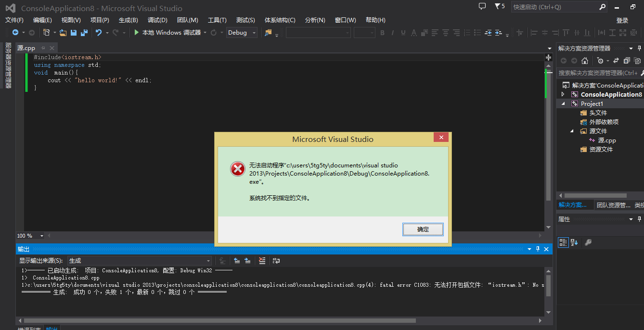Click the Solution Explorer collapse all icon
644x330 pixels.
tap(626, 61)
